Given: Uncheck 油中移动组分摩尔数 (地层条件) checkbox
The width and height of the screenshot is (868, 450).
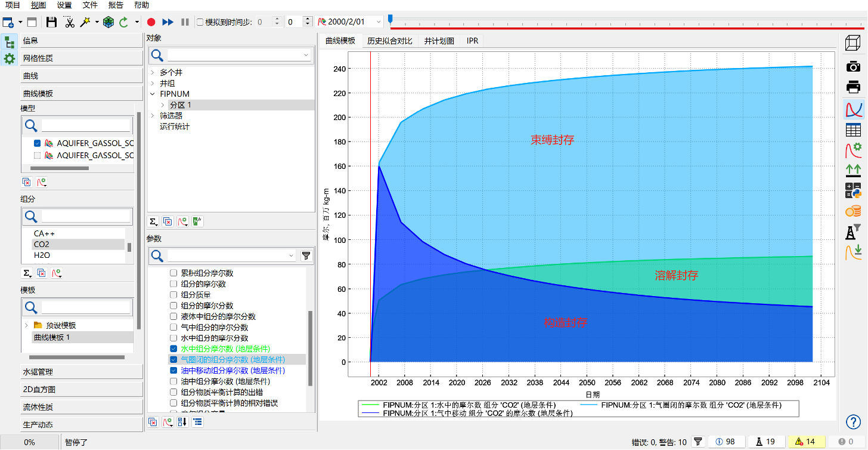Looking at the screenshot, I should (173, 370).
